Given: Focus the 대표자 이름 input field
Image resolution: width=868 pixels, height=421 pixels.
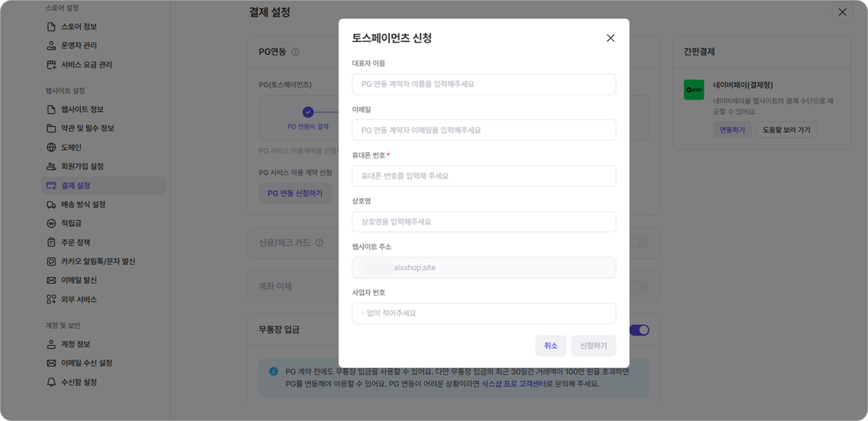Looking at the screenshot, I should 484,84.
